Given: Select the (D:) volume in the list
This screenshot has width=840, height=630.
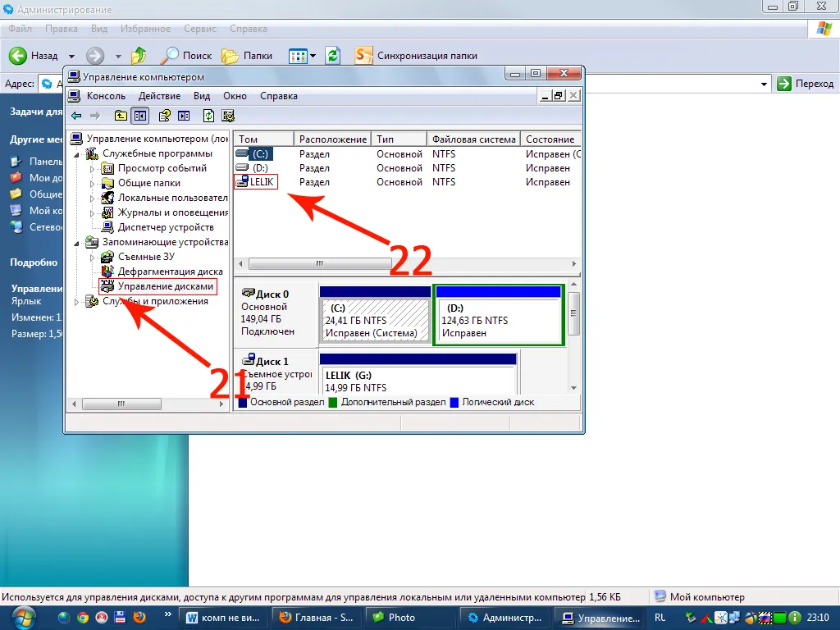Looking at the screenshot, I should pos(260,167).
